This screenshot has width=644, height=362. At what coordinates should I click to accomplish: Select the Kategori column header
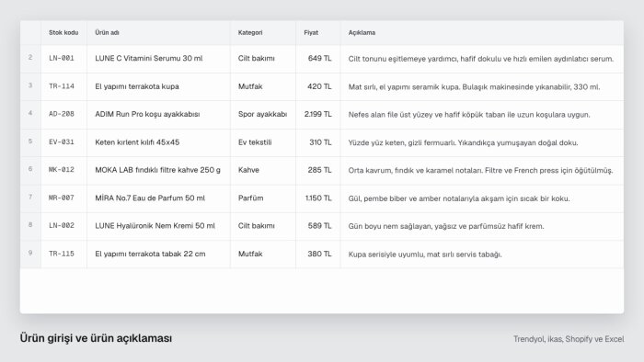click(263, 33)
